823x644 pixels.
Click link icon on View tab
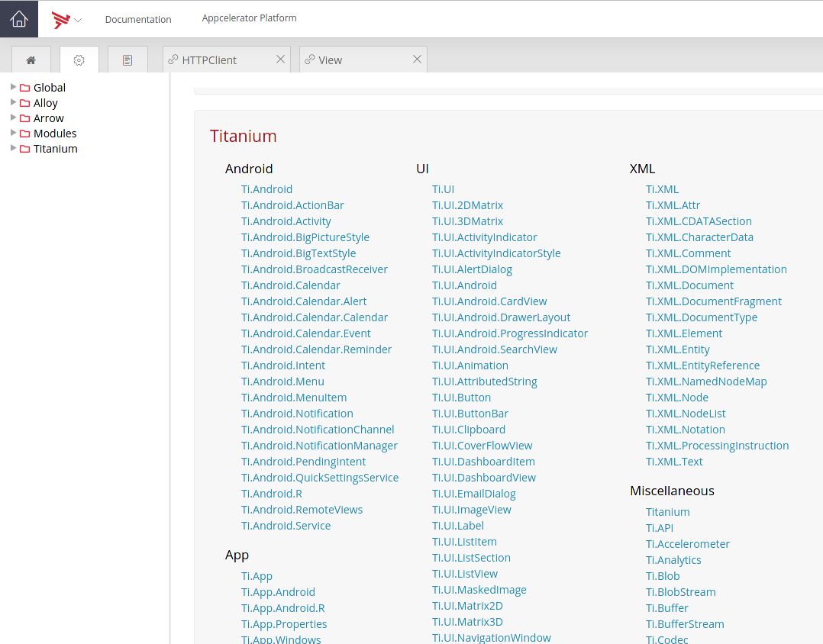click(310, 60)
